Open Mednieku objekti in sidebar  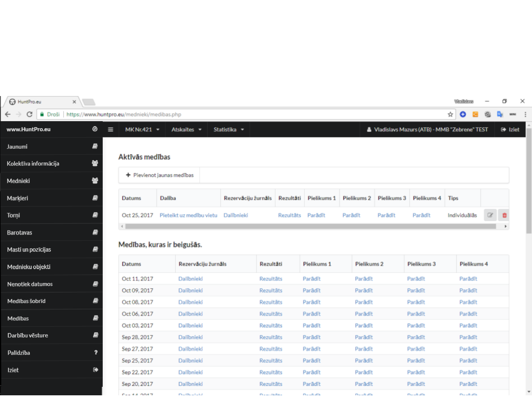pos(52,267)
